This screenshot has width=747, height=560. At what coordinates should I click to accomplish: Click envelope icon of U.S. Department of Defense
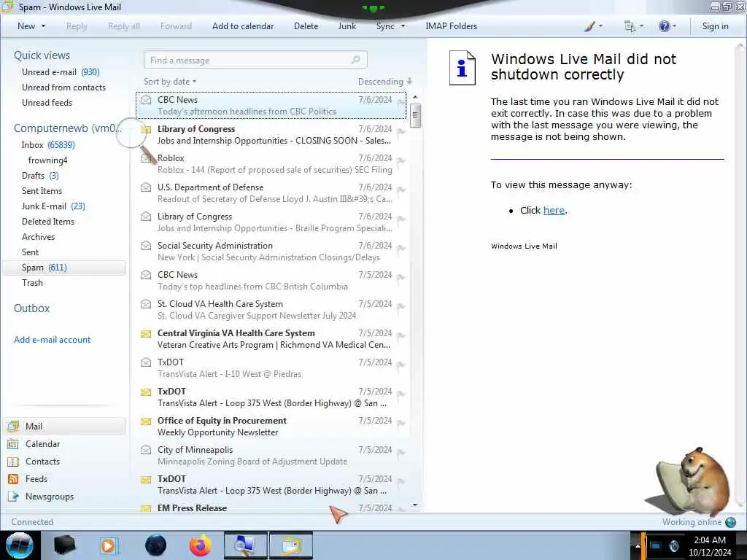pyautogui.click(x=146, y=187)
